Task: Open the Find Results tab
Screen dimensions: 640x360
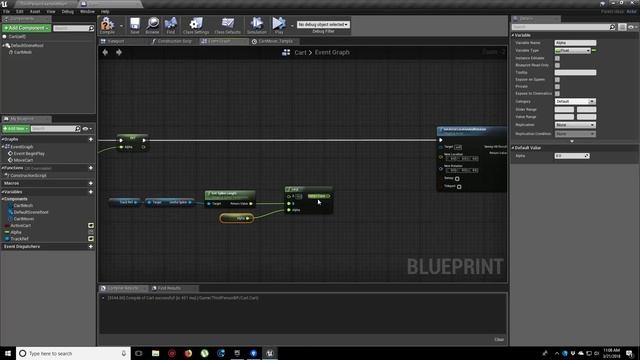Action: point(169,288)
